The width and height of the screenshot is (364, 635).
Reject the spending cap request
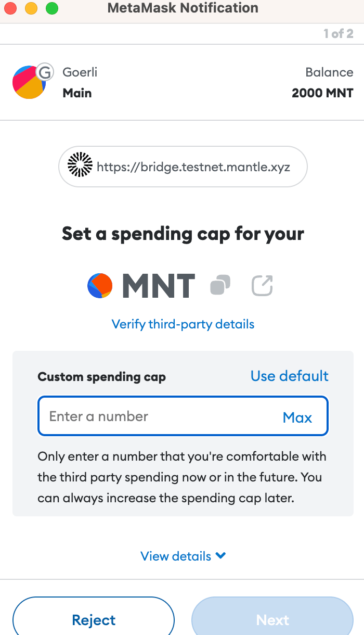(94, 620)
